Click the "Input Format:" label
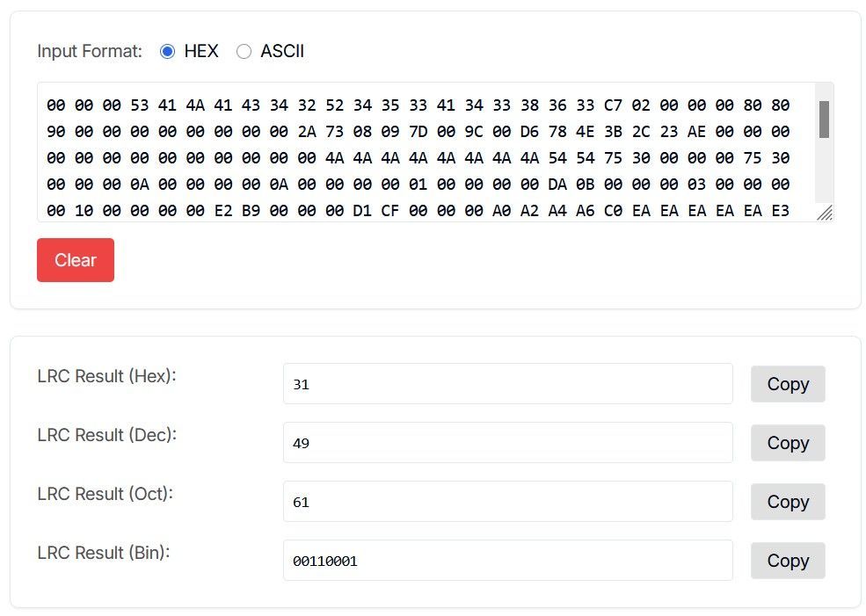866x616 pixels. pos(90,51)
